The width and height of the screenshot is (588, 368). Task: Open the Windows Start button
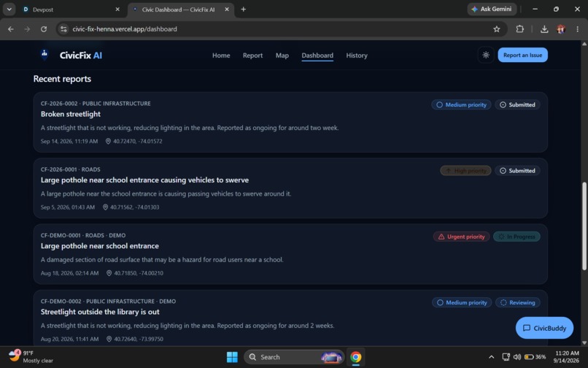[232, 357]
